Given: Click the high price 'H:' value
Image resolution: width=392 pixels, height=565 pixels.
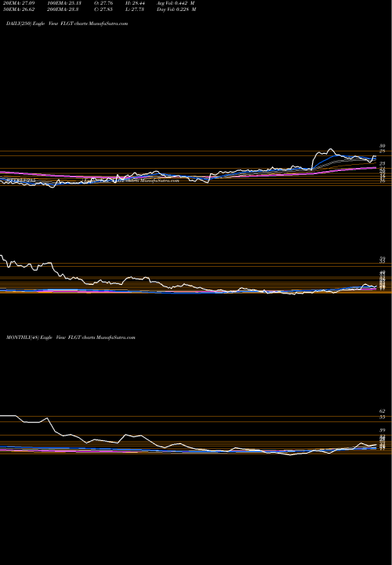Looking at the screenshot, I should pos(135,3).
